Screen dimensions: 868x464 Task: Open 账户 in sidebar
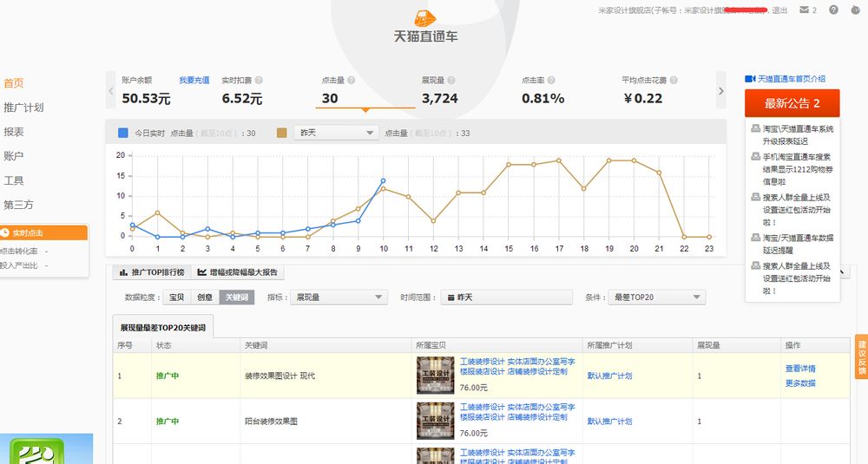[14, 156]
